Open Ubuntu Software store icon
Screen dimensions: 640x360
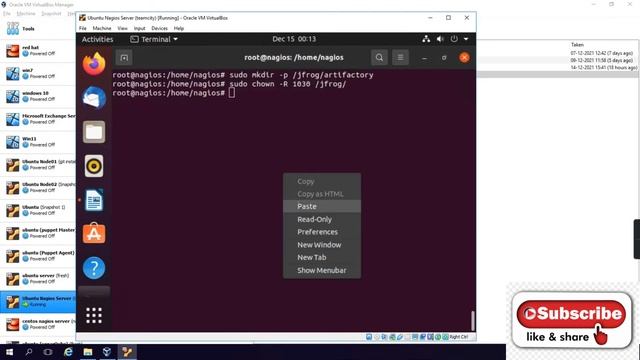pyautogui.click(x=94, y=233)
